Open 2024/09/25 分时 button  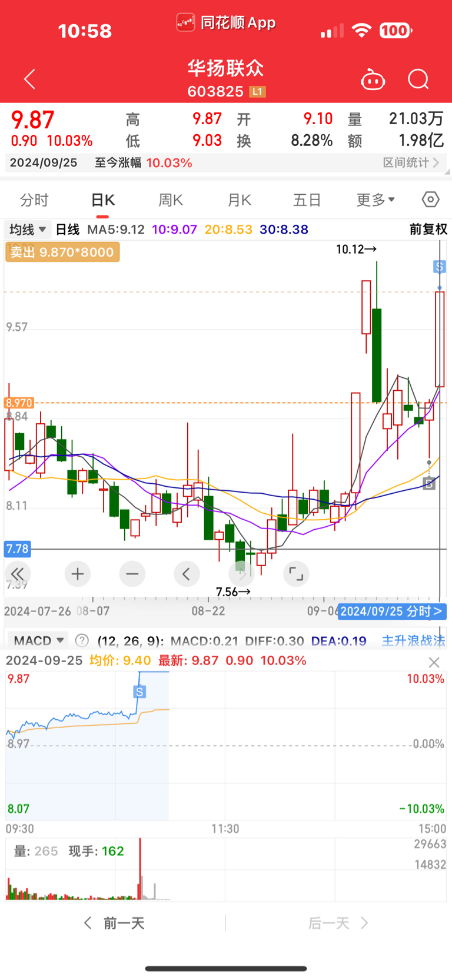tap(392, 612)
